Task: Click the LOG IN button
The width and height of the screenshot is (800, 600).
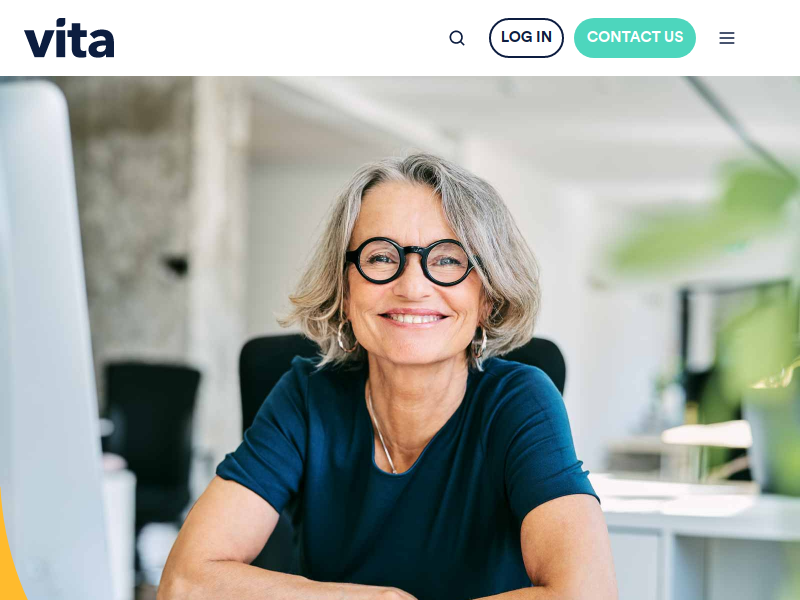Action: click(x=526, y=38)
